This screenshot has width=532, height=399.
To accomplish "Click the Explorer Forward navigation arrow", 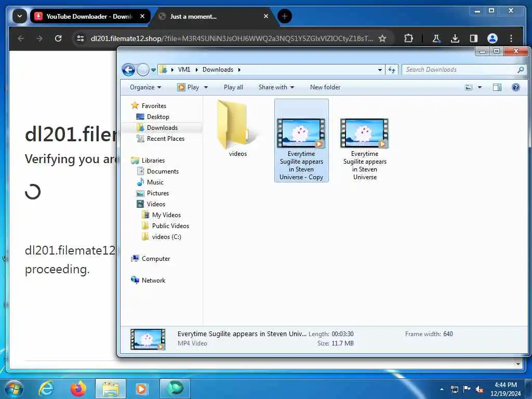I will tap(143, 70).
